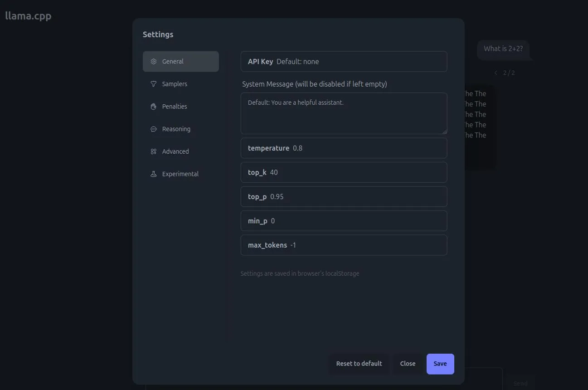The height and width of the screenshot is (390, 588).
Task: Click the icon beside Advanced
Action: pos(154,151)
